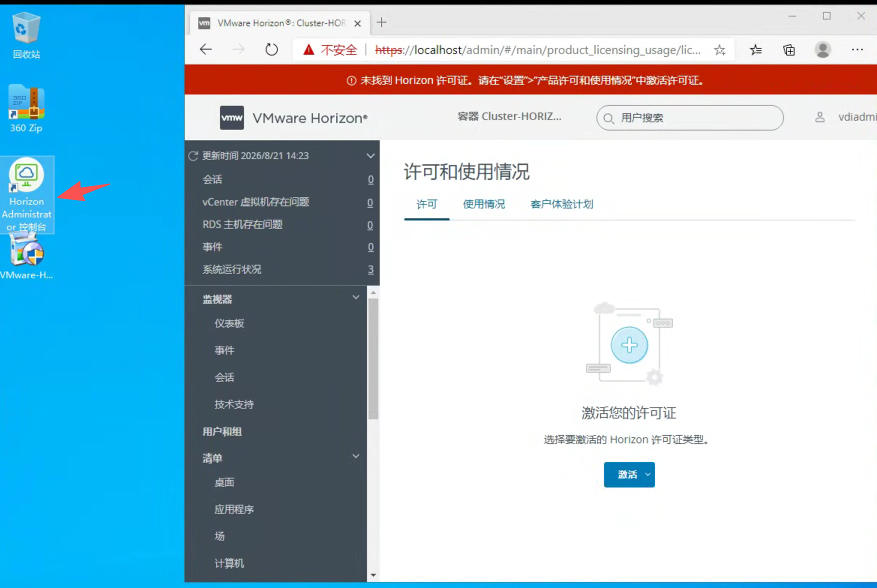Open the Recycle Bin (回收站) desktop icon

(26, 35)
